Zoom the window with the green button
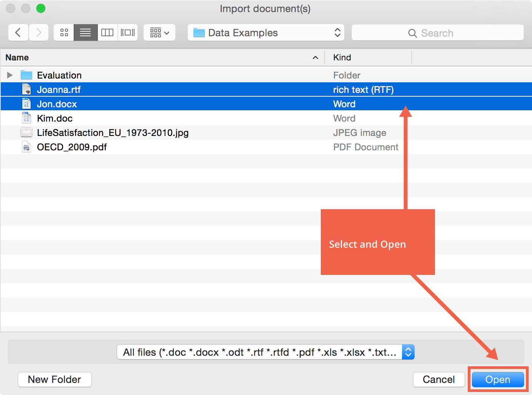532x395 pixels. coord(41,8)
